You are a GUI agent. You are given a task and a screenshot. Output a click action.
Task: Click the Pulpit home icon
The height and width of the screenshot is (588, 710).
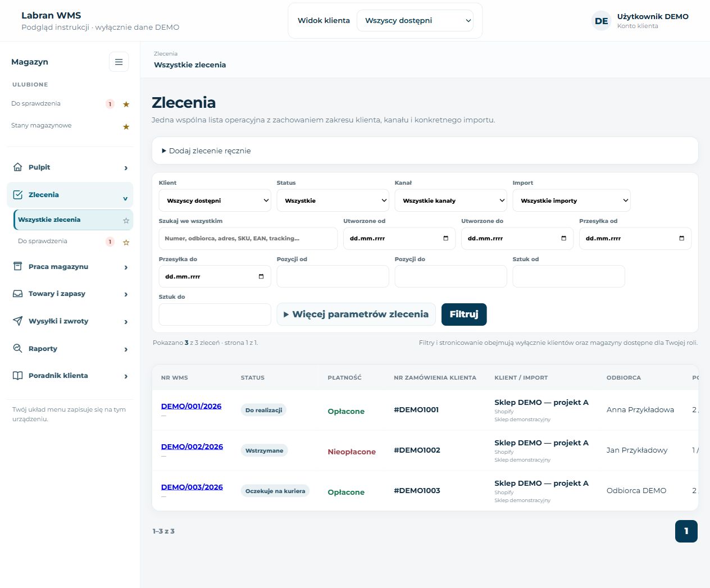click(18, 167)
